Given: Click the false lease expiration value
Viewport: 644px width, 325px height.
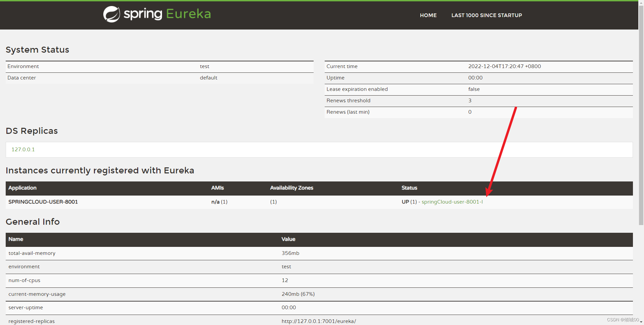Looking at the screenshot, I should point(474,89).
